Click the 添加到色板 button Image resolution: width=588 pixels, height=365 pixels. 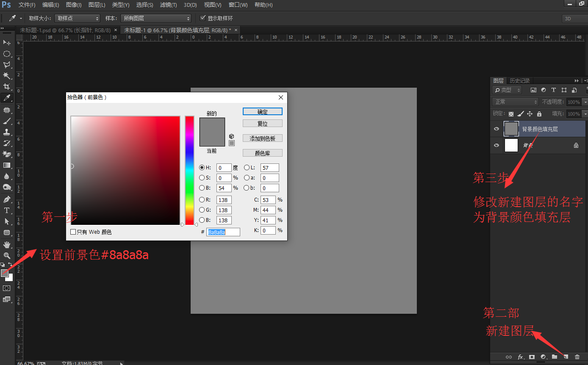[263, 138]
